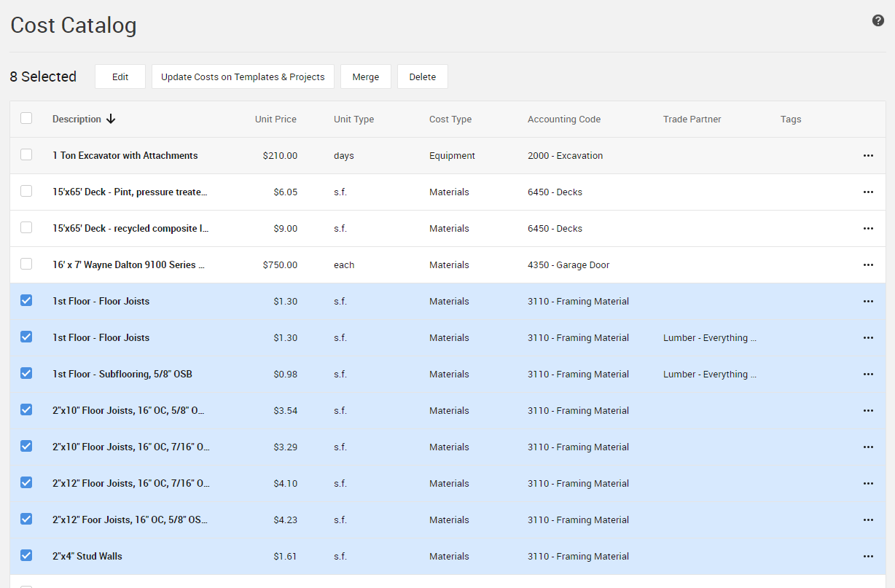Open more options for 1 Ton Excavator row

(x=868, y=156)
